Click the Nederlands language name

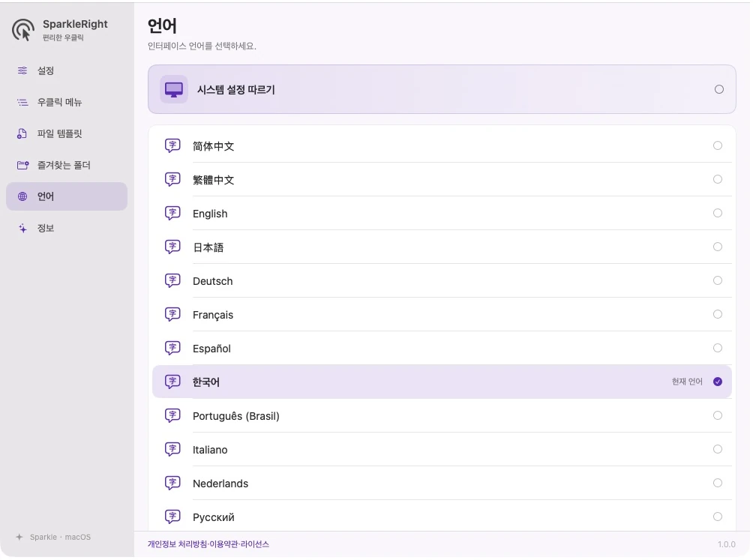coord(220,484)
